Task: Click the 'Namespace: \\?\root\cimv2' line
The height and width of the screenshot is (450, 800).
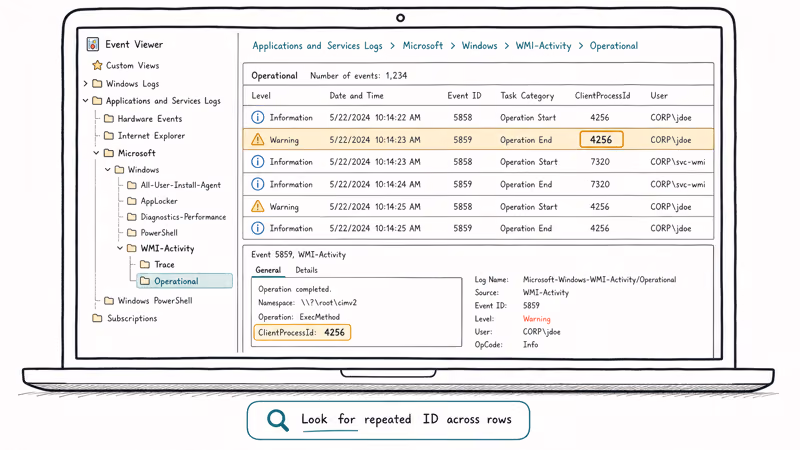Action: coord(307,303)
